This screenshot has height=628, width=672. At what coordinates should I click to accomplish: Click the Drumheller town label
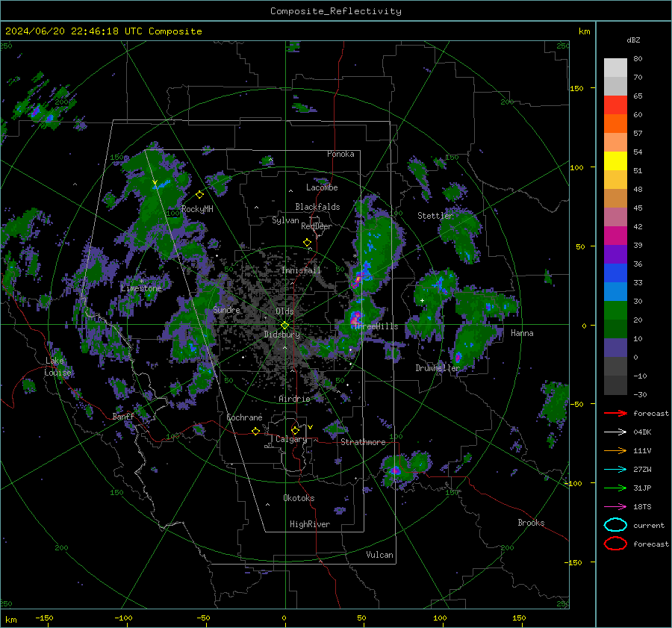437,368
